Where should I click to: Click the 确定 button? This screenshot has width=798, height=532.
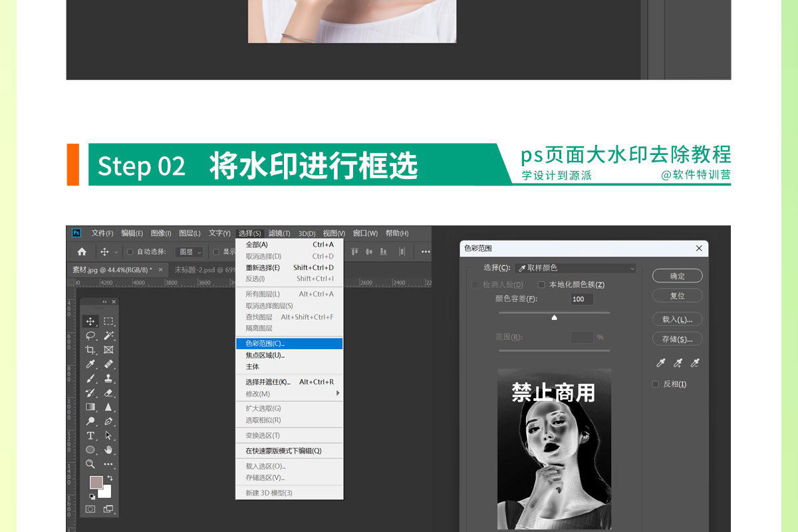tap(677, 276)
